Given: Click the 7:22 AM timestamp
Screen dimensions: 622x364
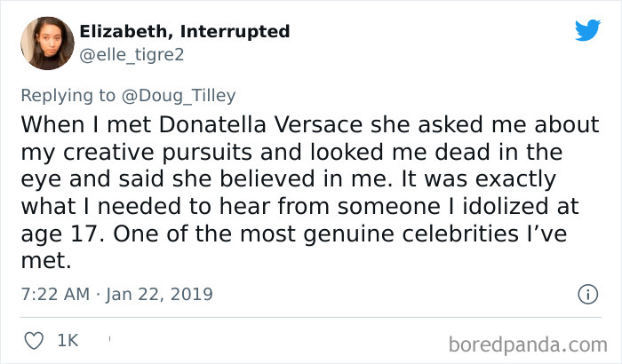Looking at the screenshot, I should click(56, 293).
